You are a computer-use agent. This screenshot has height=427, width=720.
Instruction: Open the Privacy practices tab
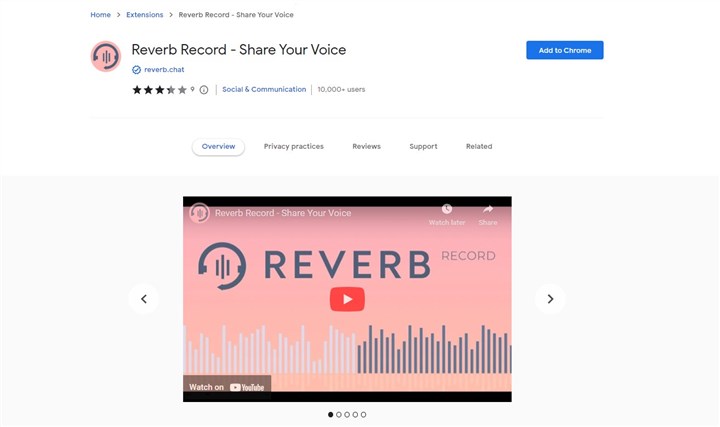[x=294, y=146]
